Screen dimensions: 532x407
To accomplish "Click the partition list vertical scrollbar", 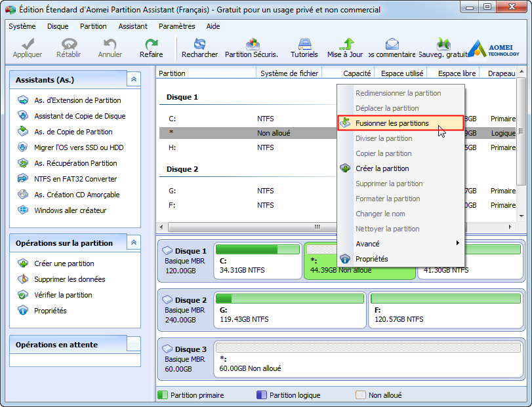I will point(521,132).
